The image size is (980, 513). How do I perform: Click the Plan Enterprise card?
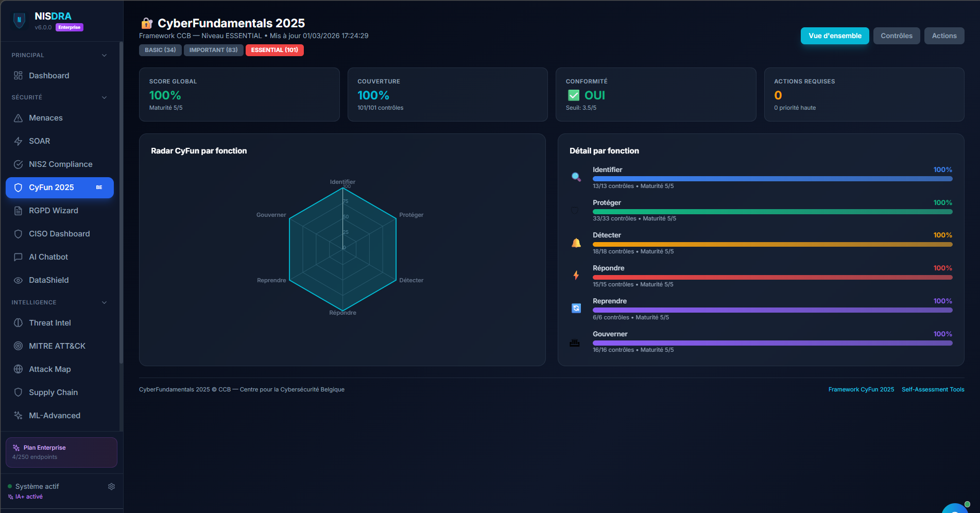61,452
